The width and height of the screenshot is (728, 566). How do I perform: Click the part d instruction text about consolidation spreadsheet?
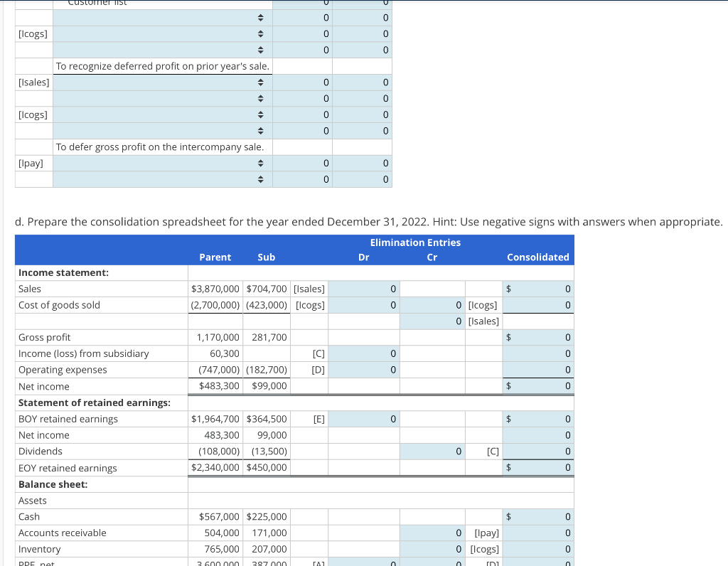point(369,222)
